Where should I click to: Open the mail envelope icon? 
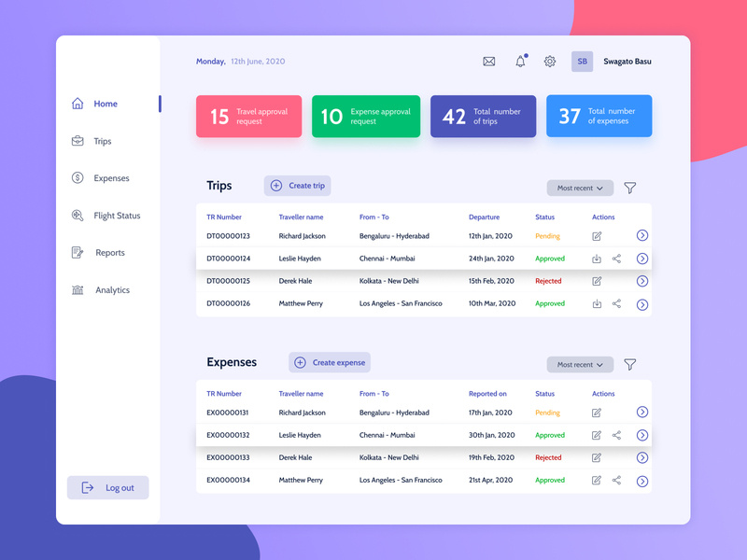click(x=488, y=62)
